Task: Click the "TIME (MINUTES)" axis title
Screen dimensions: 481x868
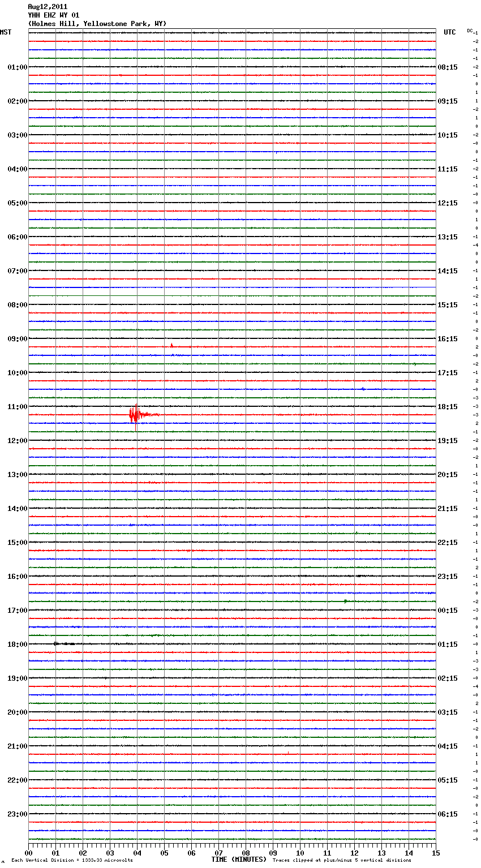Action: coord(239,860)
